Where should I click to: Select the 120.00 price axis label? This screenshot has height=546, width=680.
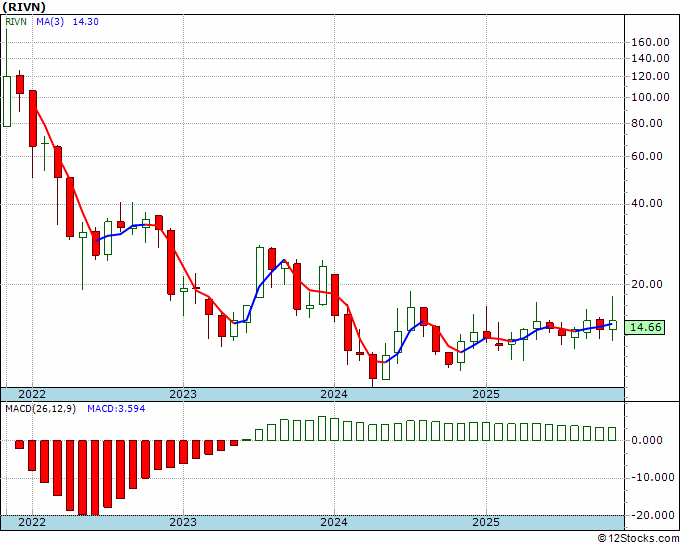651,76
